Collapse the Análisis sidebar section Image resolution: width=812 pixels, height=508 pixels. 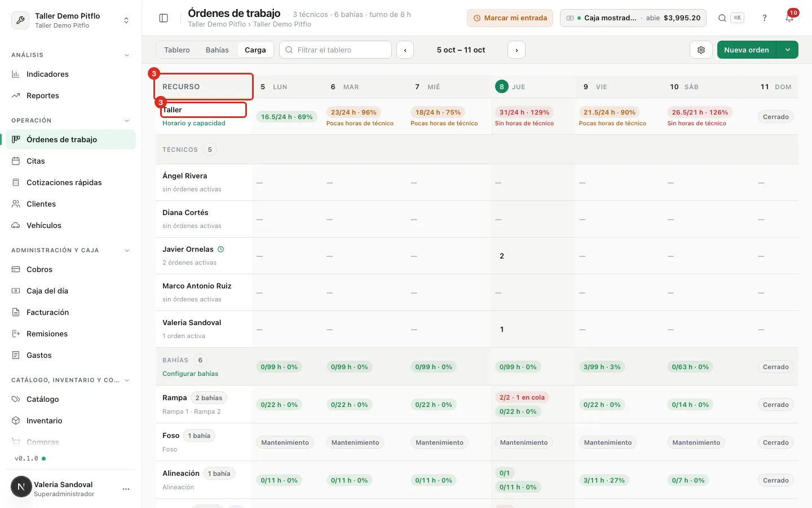pos(127,55)
